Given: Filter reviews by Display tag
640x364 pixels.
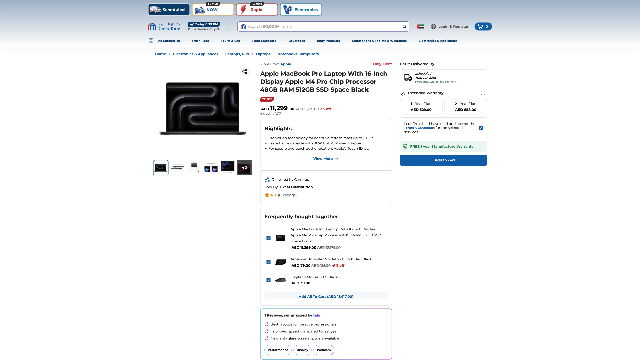Looking at the screenshot, I should pyautogui.click(x=302, y=350).
